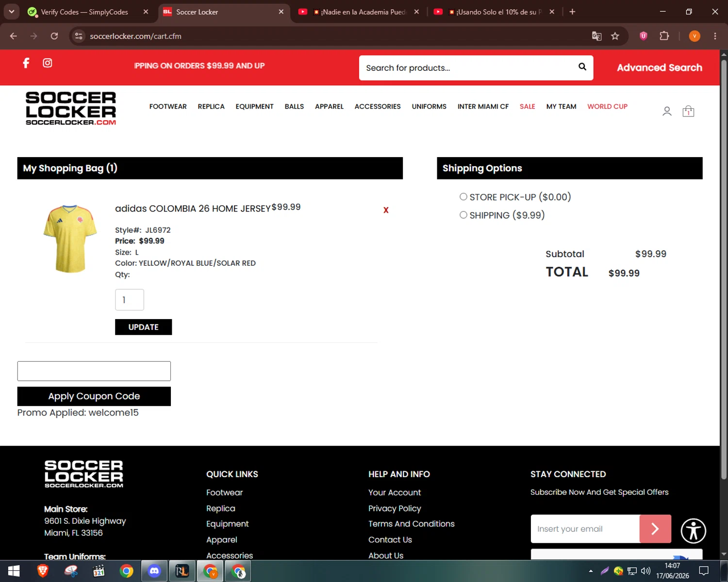This screenshot has height=582, width=728.
Task: Open adidas COLOMBIA 26 HOME JERSEY title
Action: tap(193, 209)
